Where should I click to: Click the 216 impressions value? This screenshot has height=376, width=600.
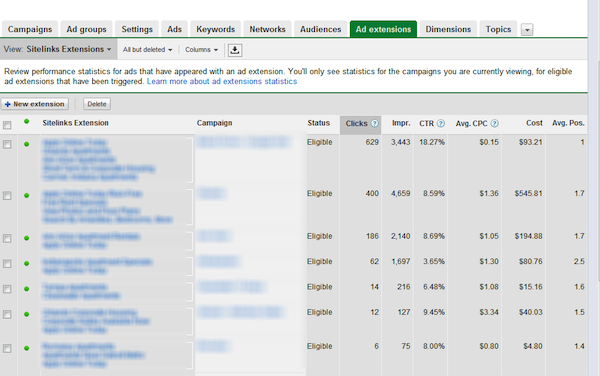point(404,287)
